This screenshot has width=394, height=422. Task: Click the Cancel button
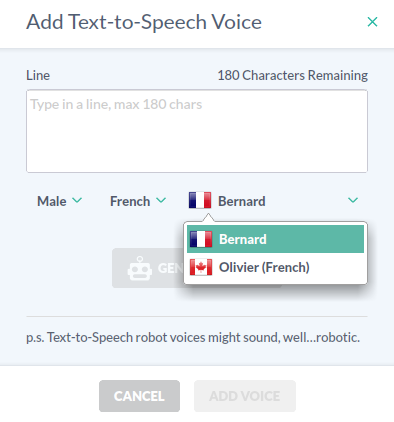[139, 396]
